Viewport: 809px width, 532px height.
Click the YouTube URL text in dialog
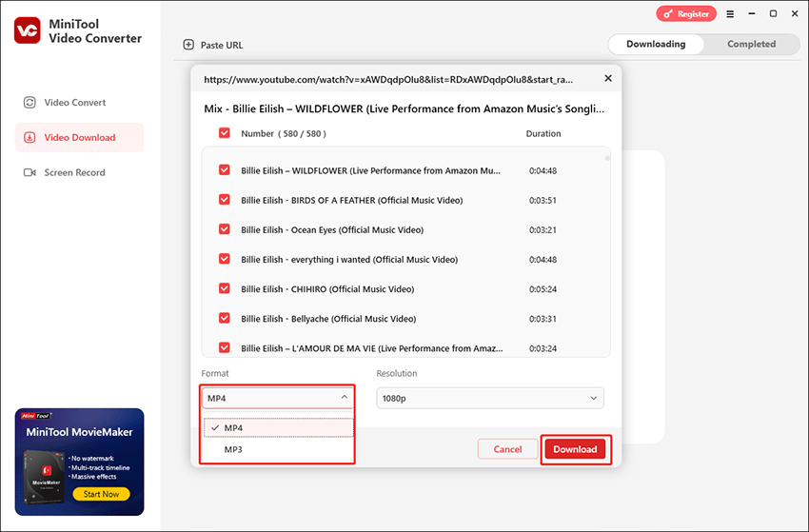pos(388,79)
